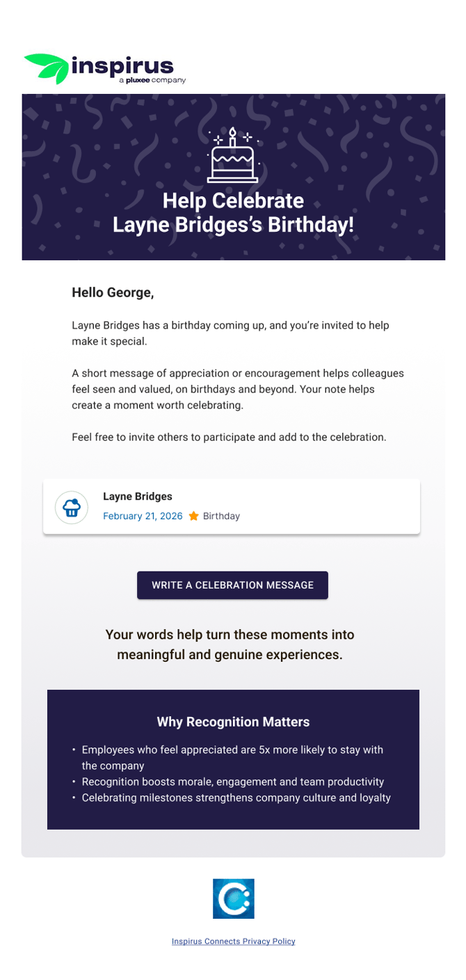
Task: Click the 'Your words help turn' tagline text
Action: 230,645
